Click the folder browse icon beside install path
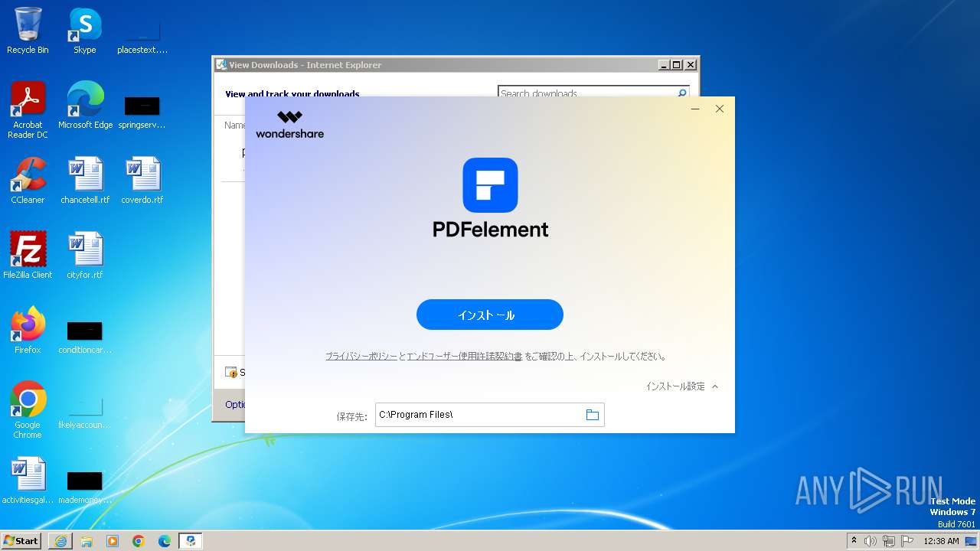Viewport: 980px width, 551px height. click(592, 415)
